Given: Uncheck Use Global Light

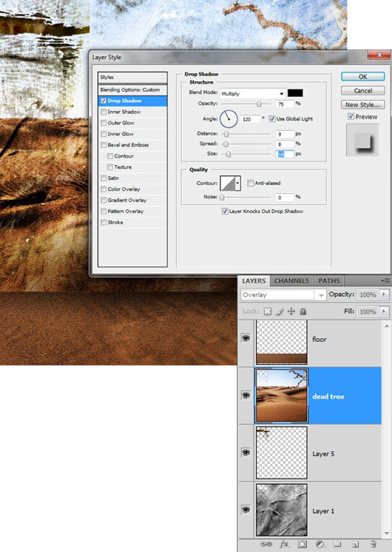Looking at the screenshot, I should tap(272, 118).
